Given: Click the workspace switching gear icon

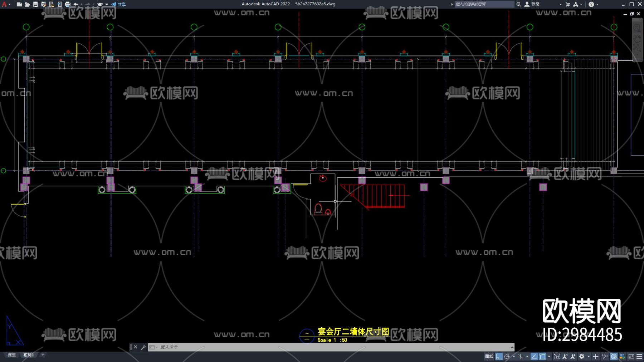Looking at the screenshot, I should [x=582, y=356].
